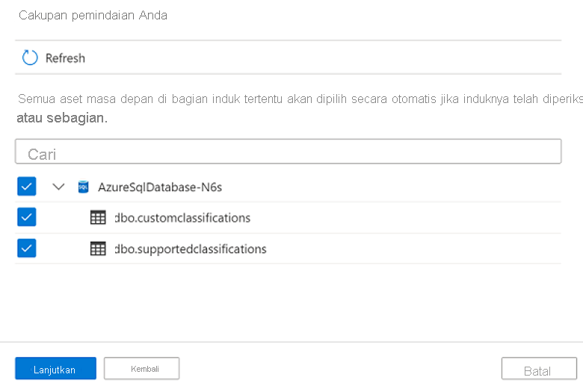
Task: Click the Refresh label
Action: 65,58
